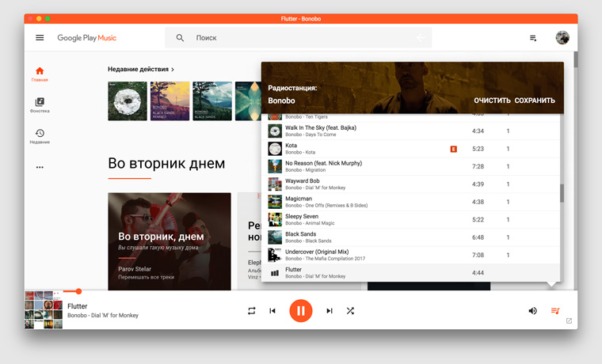Screen dimensions: 602x364
Task: Select Magicman track in queue
Action: pyautogui.click(x=410, y=202)
